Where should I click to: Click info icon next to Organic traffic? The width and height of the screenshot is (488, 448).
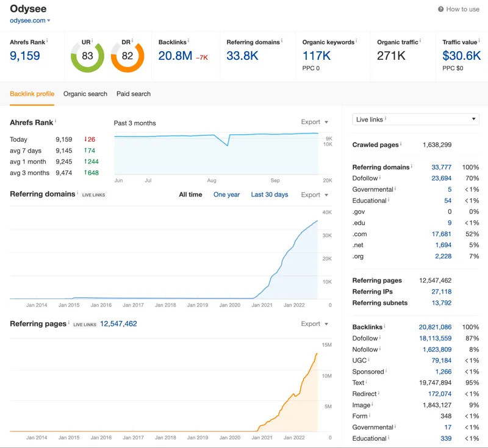[420, 40]
